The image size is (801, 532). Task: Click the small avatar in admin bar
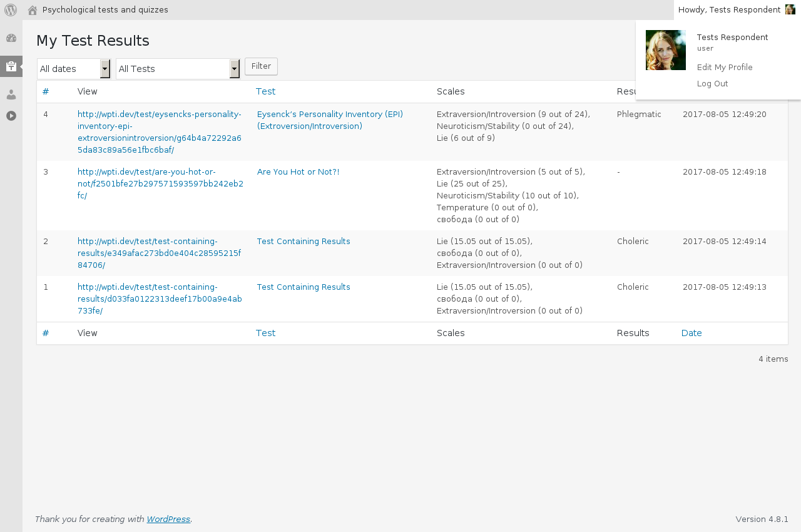pyautogui.click(x=790, y=10)
